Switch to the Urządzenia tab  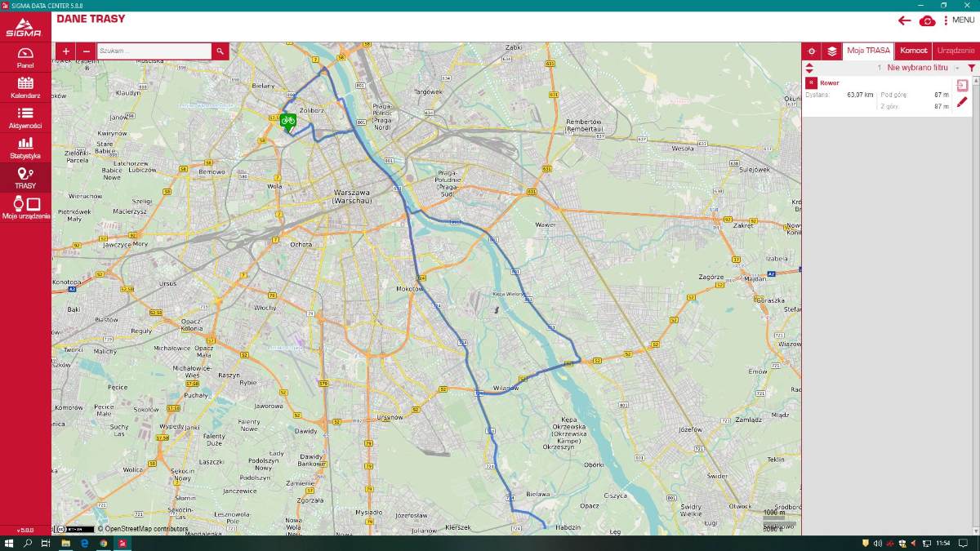tap(955, 51)
